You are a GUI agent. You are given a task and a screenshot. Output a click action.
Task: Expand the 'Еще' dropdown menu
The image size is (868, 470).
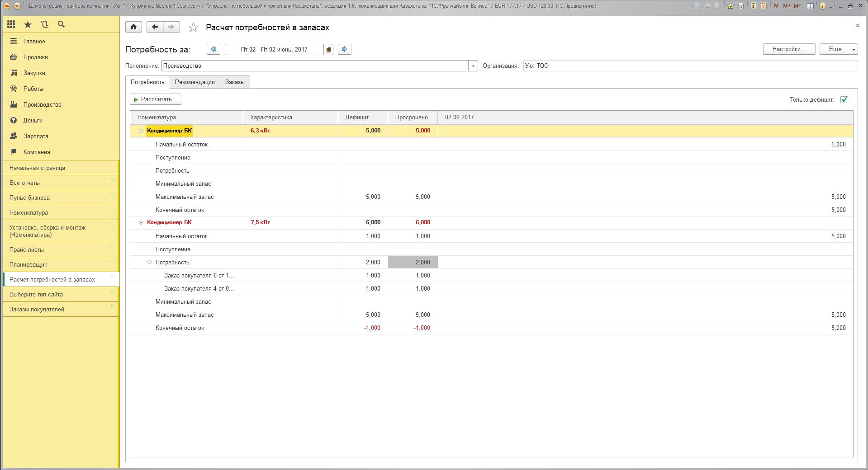(x=838, y=49)
